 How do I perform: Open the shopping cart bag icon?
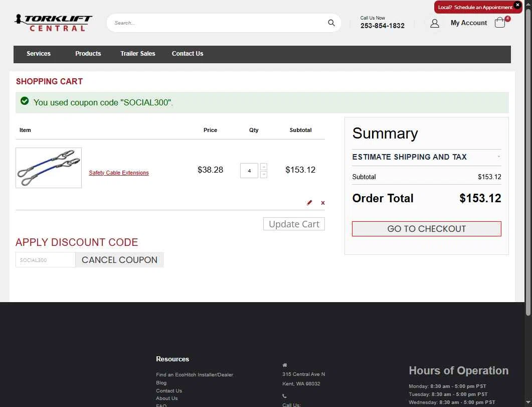pos(500,23)
